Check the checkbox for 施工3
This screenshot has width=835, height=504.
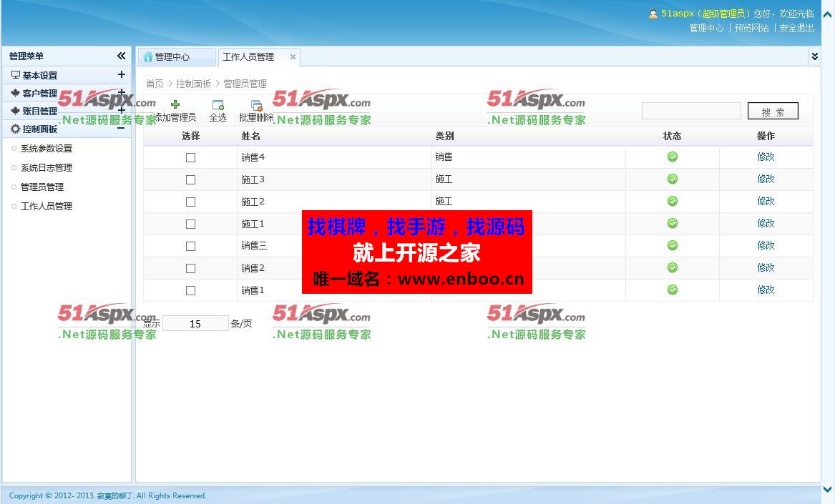[190, 180]
